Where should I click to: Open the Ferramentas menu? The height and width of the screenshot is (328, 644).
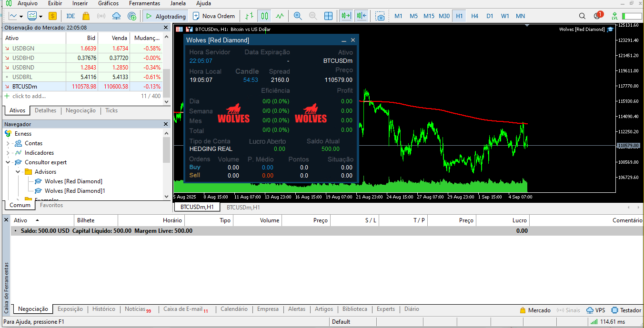click(x=144, y=3)
